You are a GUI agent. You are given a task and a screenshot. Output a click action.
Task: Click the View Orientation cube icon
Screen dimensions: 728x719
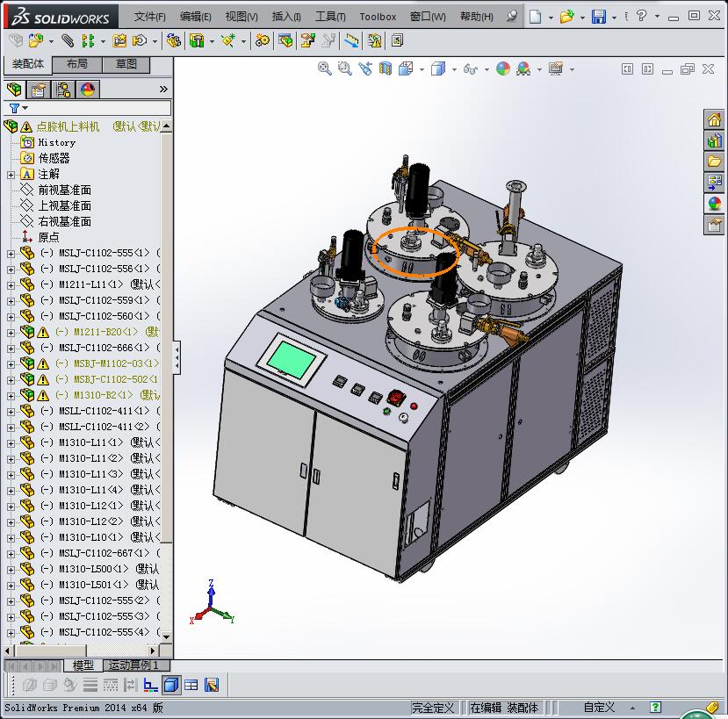pyautogui.click(x=406, y=68)
